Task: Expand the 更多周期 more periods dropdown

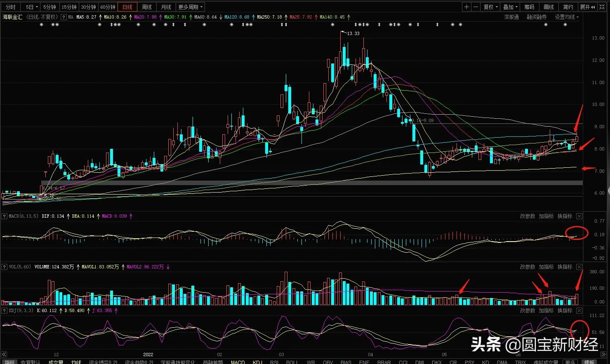Action: pos(190,7)
